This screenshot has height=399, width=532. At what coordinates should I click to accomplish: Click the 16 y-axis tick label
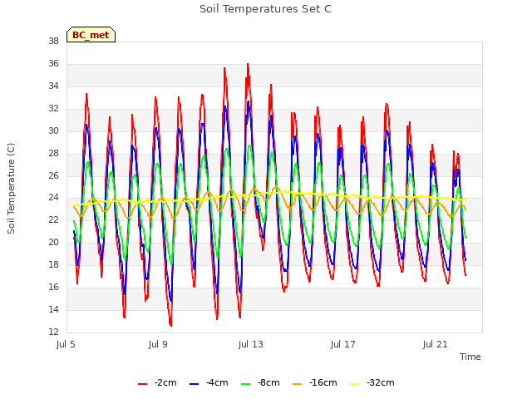tap(53, 287)
